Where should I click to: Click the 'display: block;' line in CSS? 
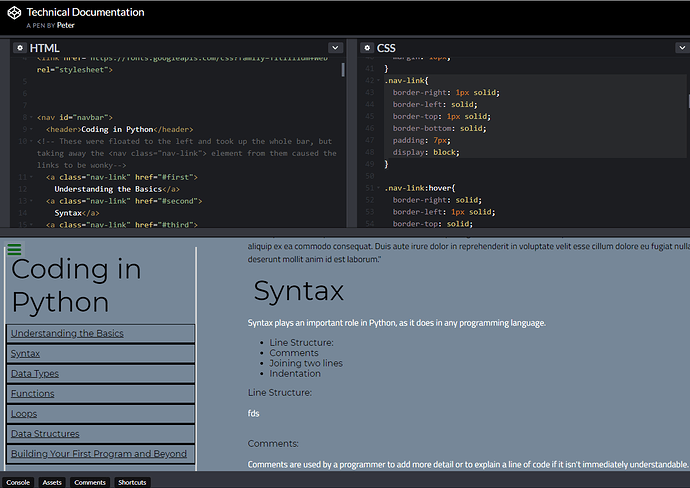(x=426, y=152)
